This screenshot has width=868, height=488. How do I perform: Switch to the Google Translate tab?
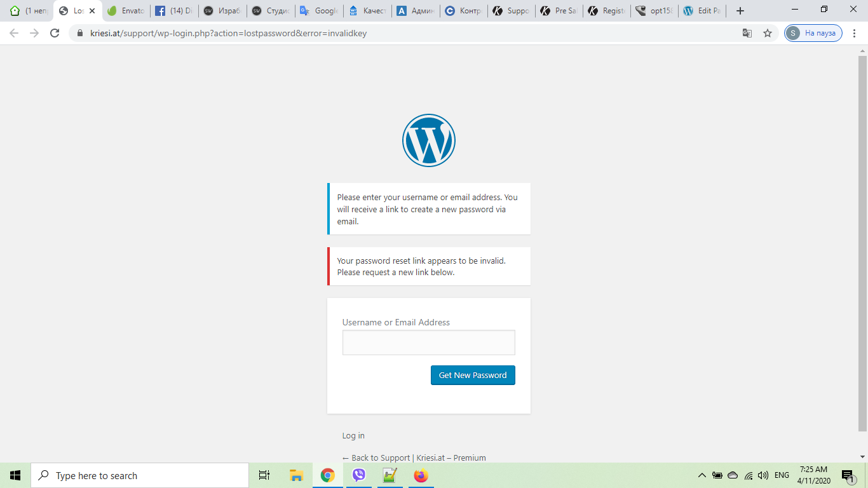pos(319,11)
